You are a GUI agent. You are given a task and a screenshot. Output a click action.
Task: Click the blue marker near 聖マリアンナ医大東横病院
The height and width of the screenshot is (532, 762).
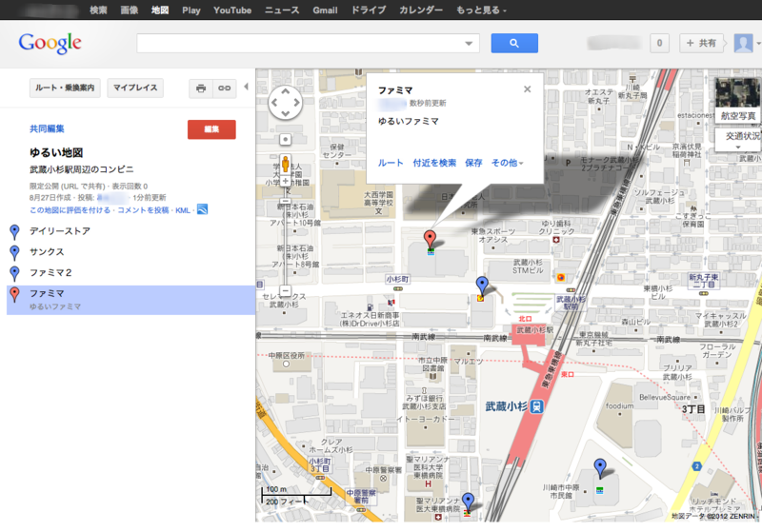click(x=468, y=502)
